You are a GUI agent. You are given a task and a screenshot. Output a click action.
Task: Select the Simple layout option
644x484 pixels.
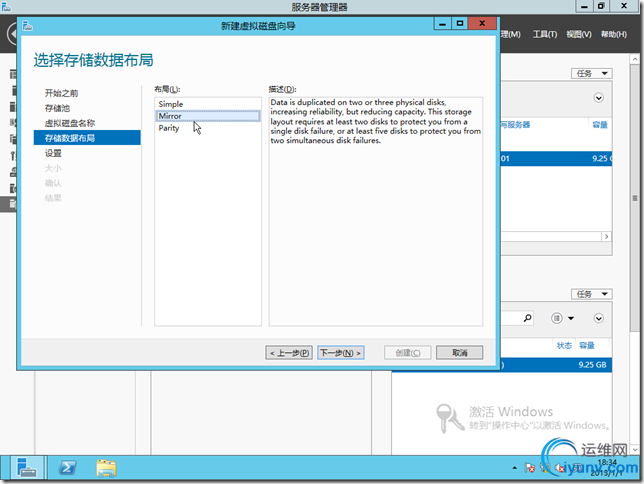coord(207,104)
